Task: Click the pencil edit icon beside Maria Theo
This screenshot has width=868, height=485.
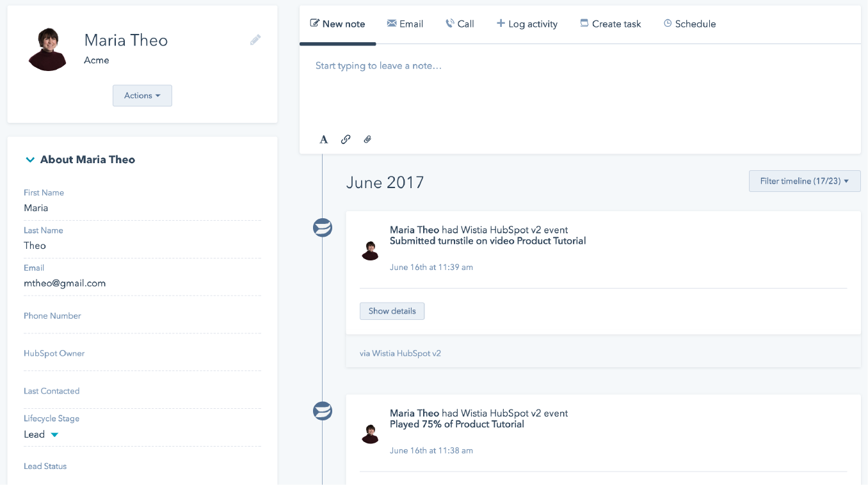Action: pos(255,40)
